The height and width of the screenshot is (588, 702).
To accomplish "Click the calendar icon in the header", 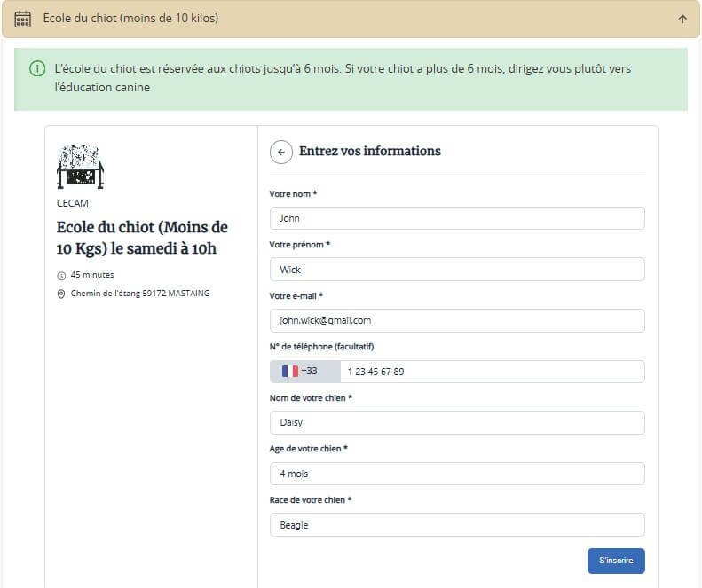I will coord(23,19).
